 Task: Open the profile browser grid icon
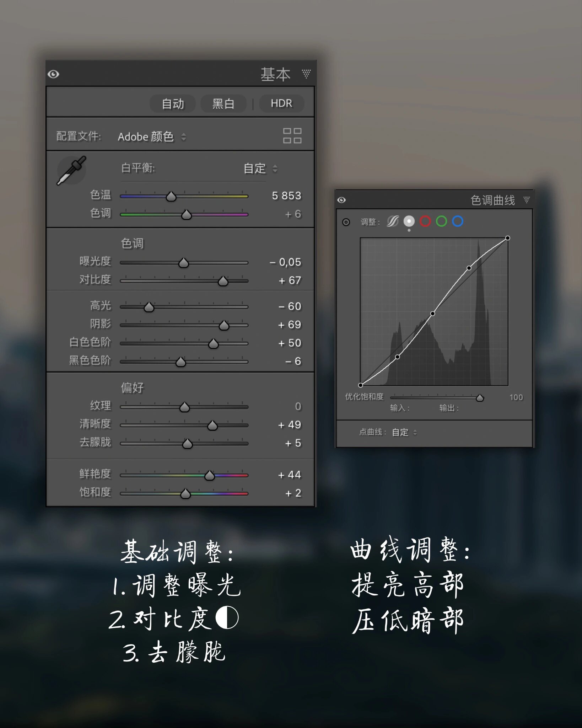click(x=293, y=136)
